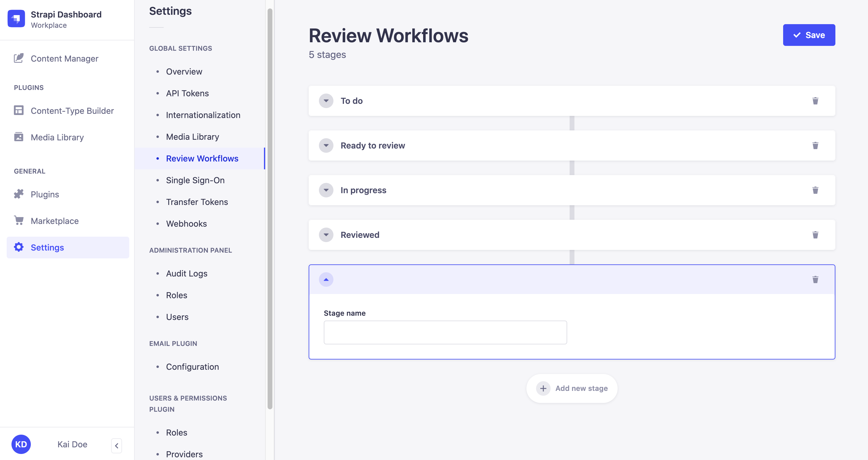Screen dimensions: 868x460
Task: Click delete icon on To do stage
Action: [815, 101]
